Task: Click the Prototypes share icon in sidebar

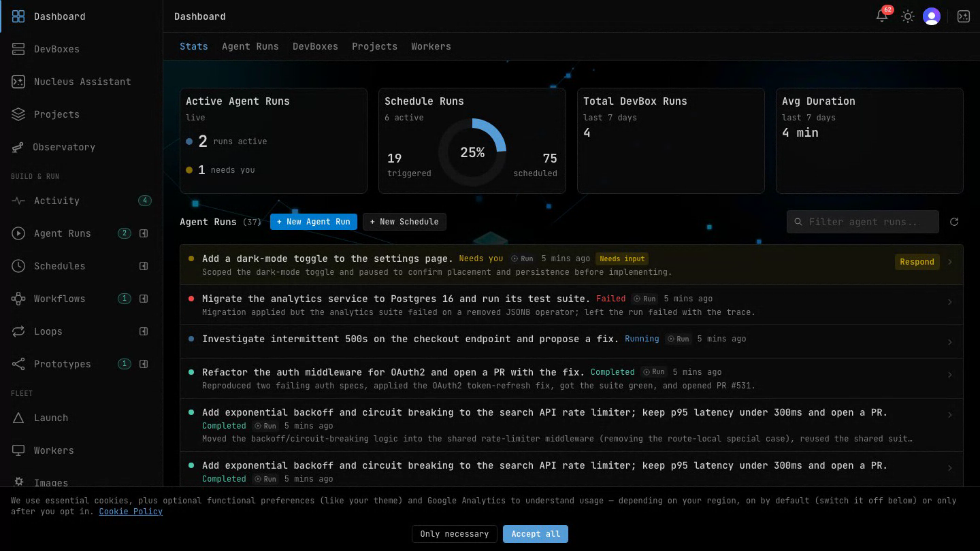Action: coord(18,364)
